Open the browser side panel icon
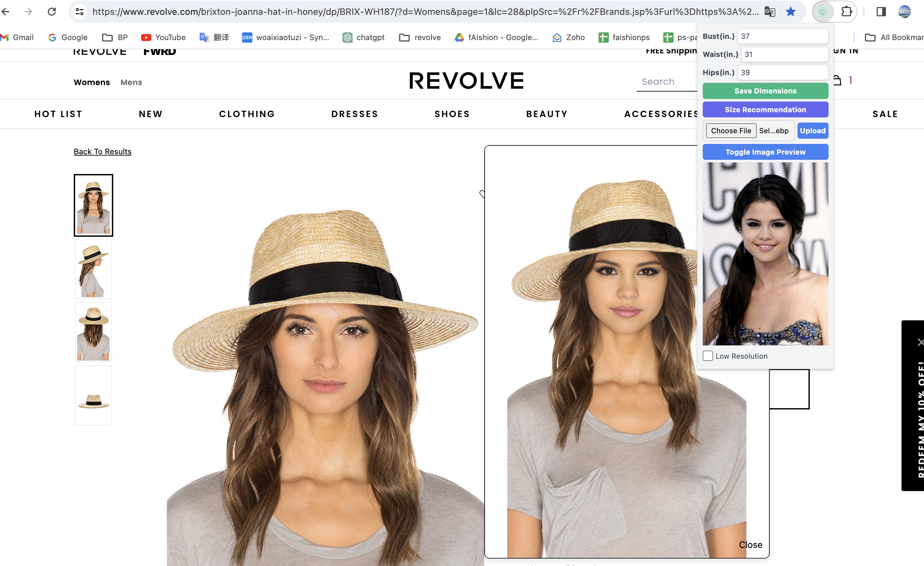Viewport: 924px width, 566px height. 881,12
